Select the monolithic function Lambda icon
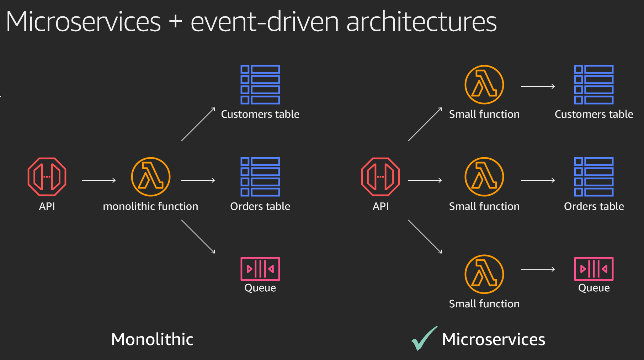Image resolution: width=644 pixels, height=360 pixels. (151, 177)
